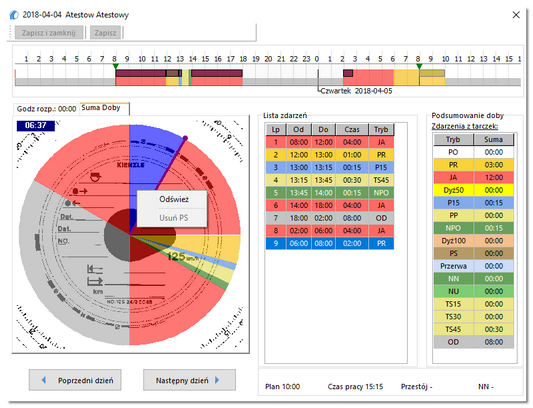
Task: Click the Zapisz toolbar button
Action: point(105,33)
